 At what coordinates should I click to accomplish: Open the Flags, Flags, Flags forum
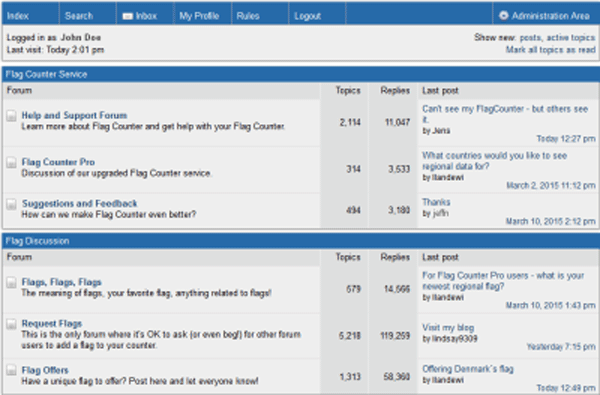(x=62, y=282)
